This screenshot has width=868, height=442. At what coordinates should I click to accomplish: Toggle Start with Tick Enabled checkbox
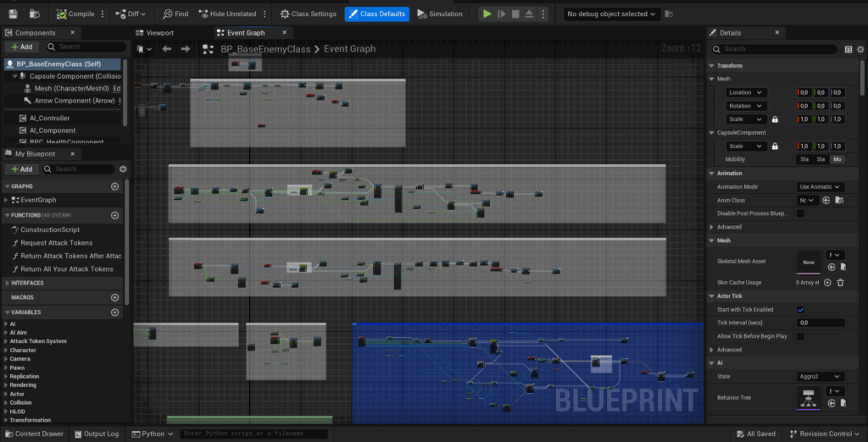pyautogui.click(x=800, y=309)
